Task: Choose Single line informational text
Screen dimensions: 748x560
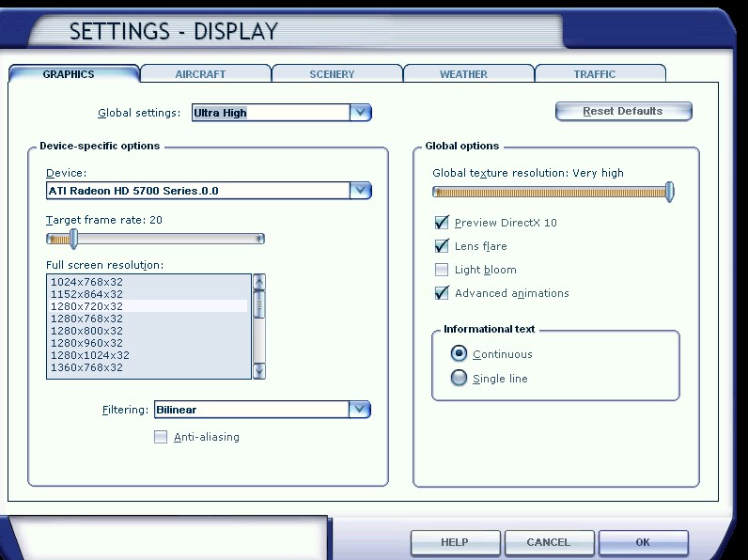Action: [x=459, y=379]
